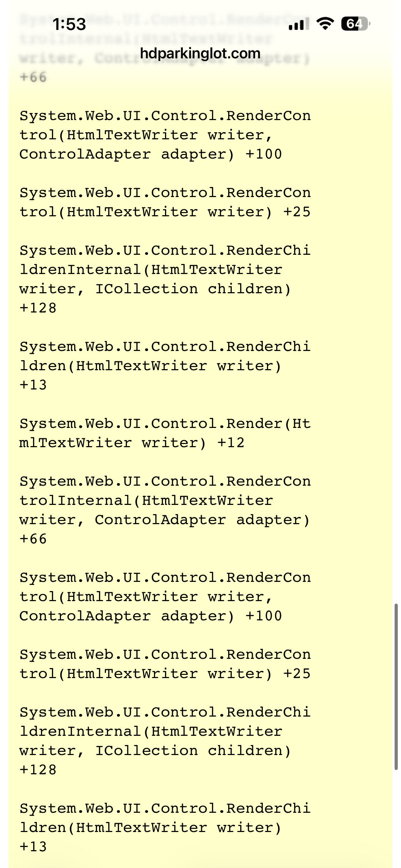Image resolution: width=401 pixels, height=868 pixels.
Task: Click the unblurred RenderControlInternal +66 entry
Action: click(165, 510)
